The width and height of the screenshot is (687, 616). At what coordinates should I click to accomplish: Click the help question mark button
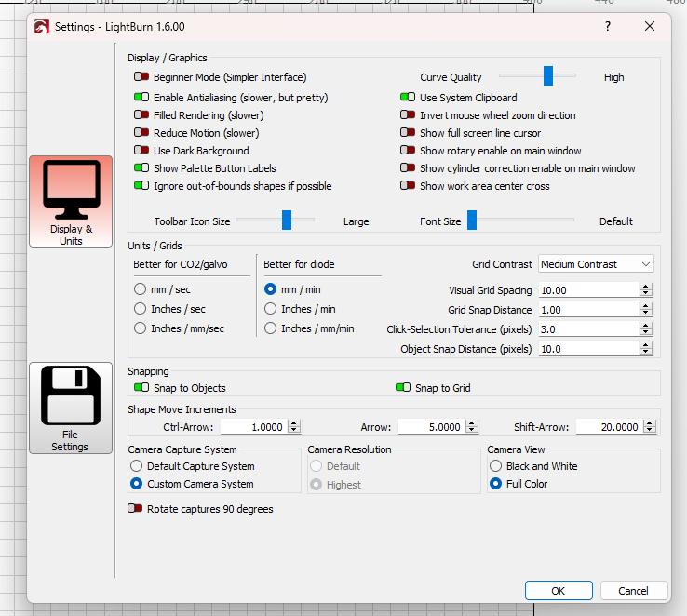[x=607, y=26]
